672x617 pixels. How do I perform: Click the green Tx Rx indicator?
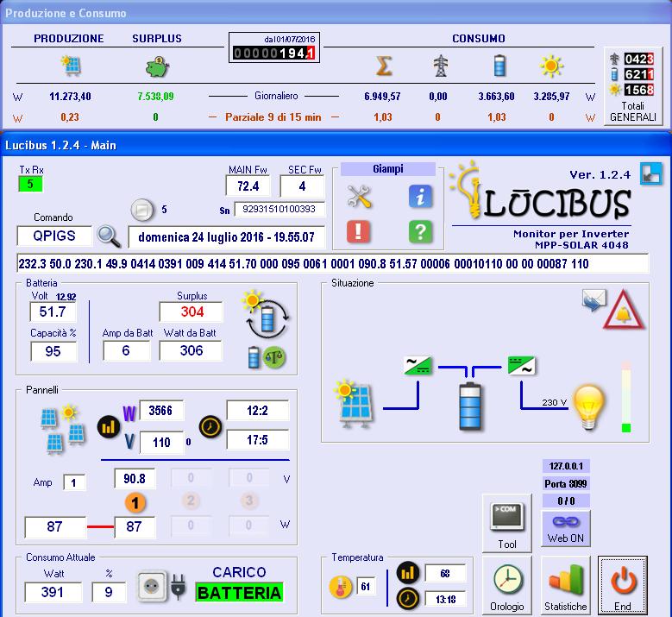tap(30, 185)
